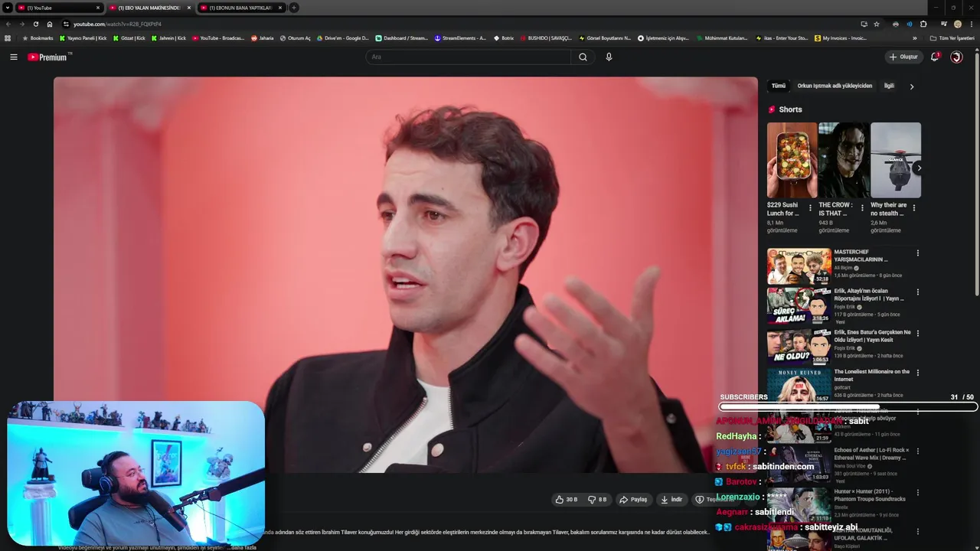Viewport: 980px width, 551px height.
Task: Open options for the $229 Sushi Lunch short
Action: [810, 207]
